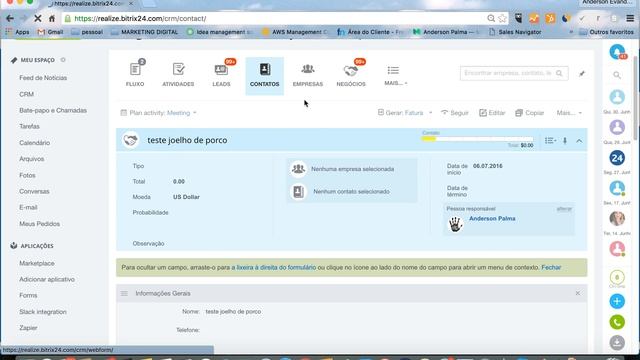
Task: Click the Seguir follow button
Action: pyautogui.click(x=455, y=113)
